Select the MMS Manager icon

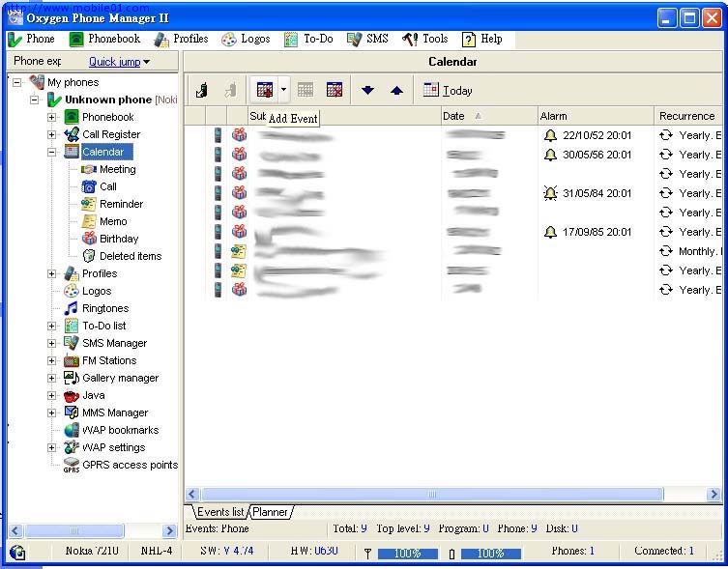point(71,413)
